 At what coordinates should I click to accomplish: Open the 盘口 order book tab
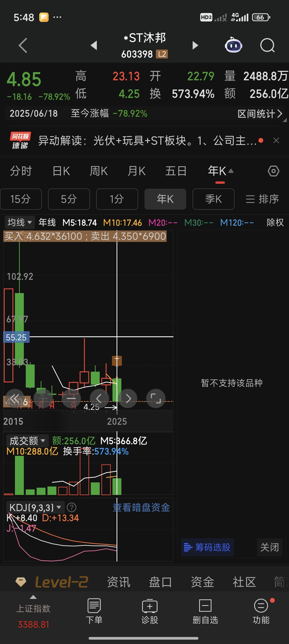pos(160,582)
